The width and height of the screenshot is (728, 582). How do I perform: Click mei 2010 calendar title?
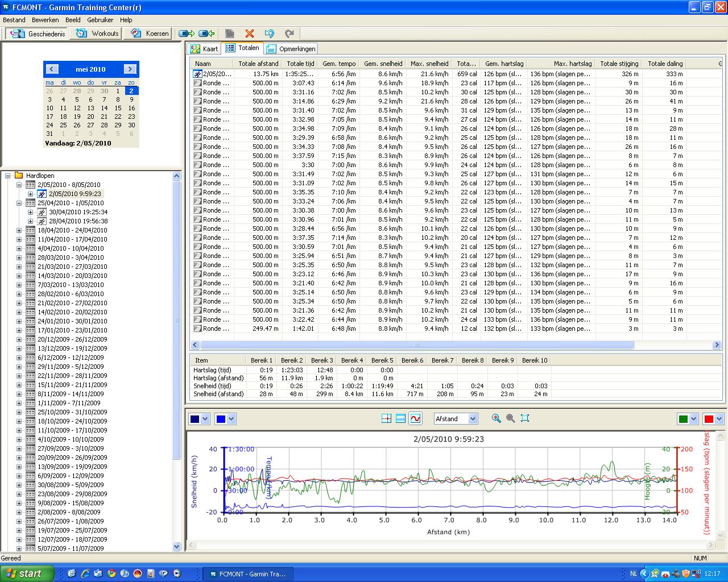[90, 69]
